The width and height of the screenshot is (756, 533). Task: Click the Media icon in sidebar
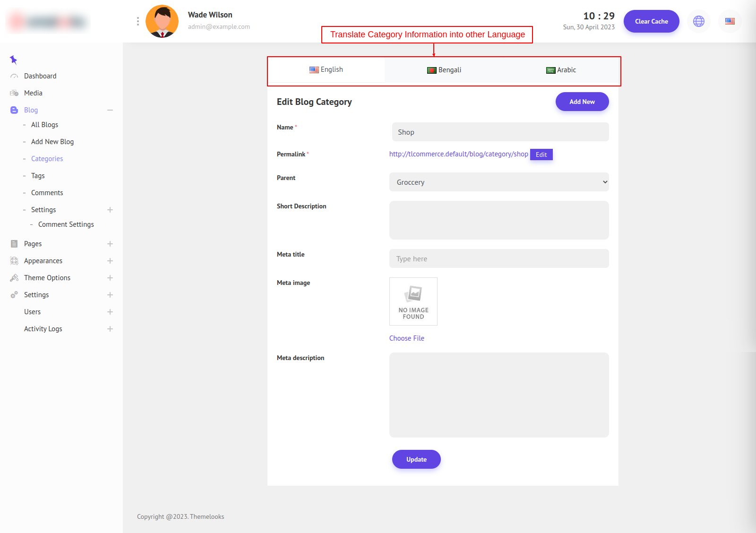[x=14, y=93]
